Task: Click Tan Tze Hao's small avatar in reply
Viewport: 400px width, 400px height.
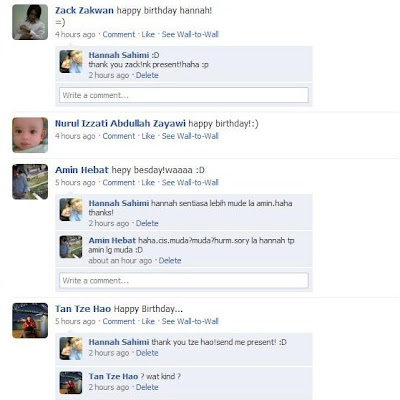Action: (x=71, y=383)
